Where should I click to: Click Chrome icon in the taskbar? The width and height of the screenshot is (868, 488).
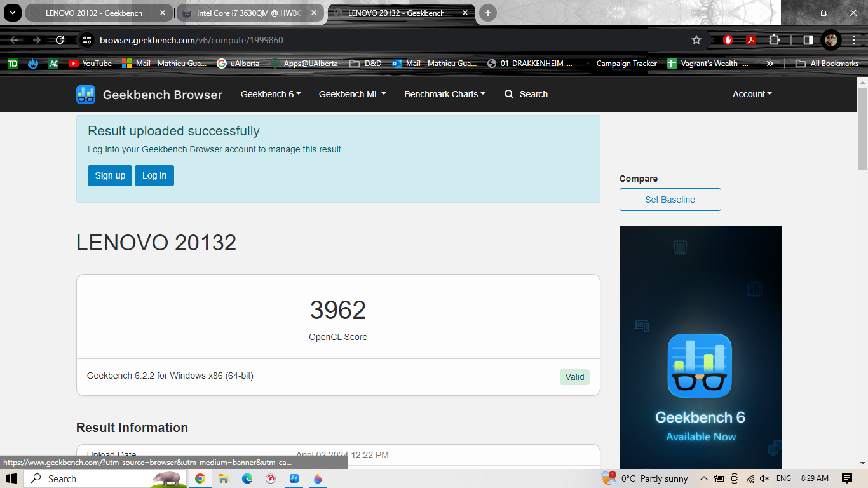point(200,478)
